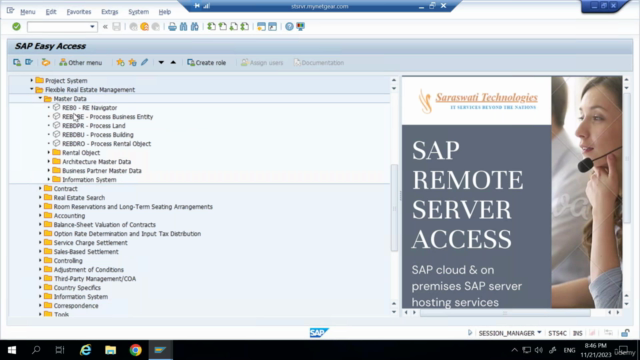This screenshot has height=360, width=640.
Task: Open the SESSION_MANAGER status dropdown
Action: pyautogui.click(x=539, y=333)
